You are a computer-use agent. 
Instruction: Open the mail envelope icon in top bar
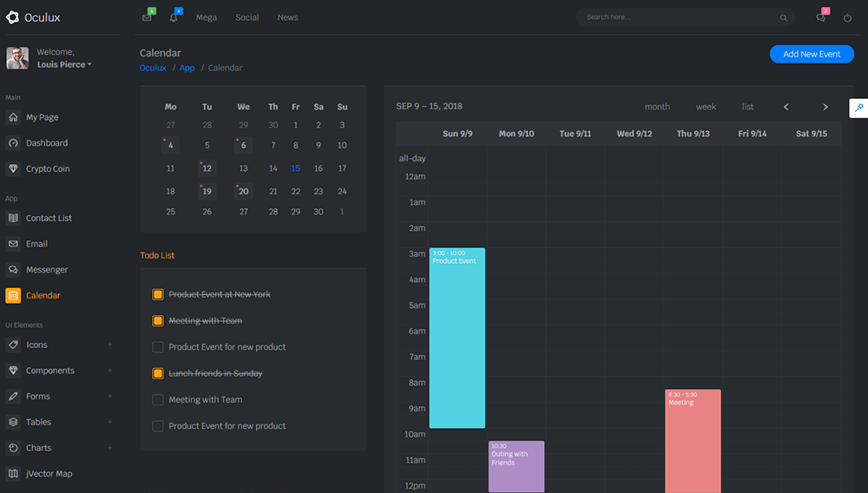tap(147, 18)
